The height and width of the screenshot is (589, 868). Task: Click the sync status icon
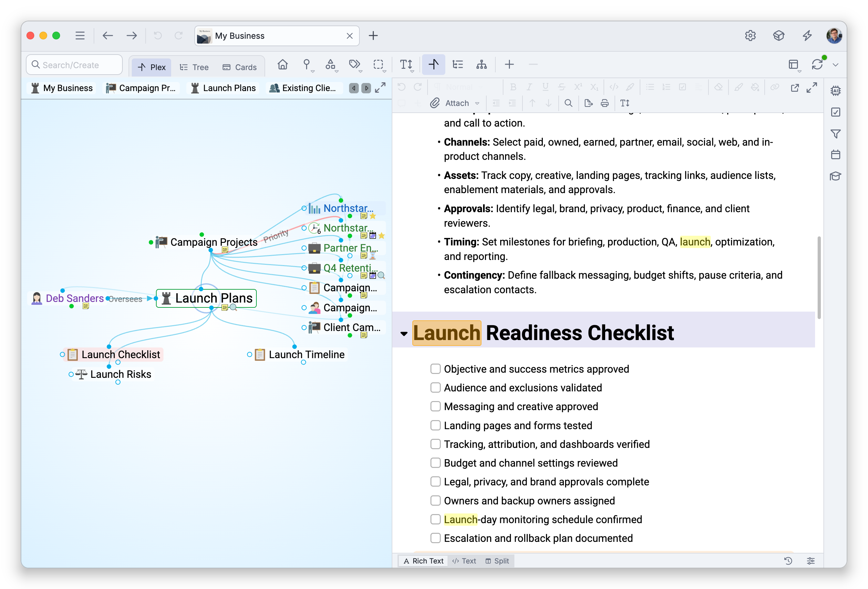[x=817, y=65]
